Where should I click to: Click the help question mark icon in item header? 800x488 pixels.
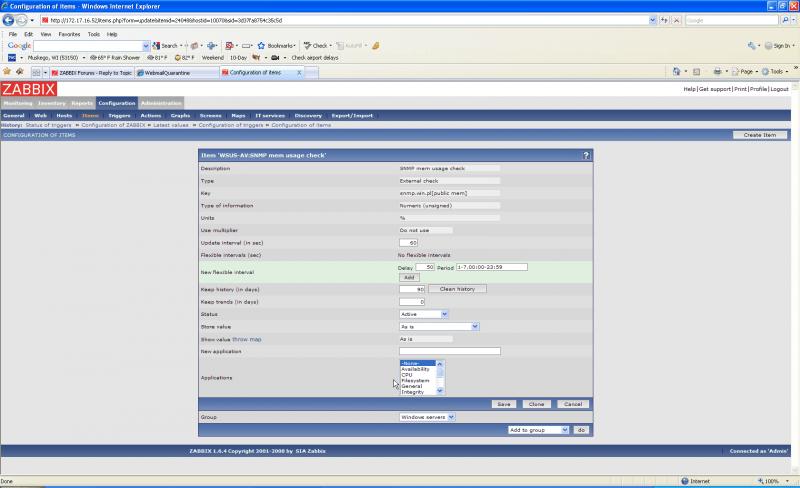coord(586,155)
